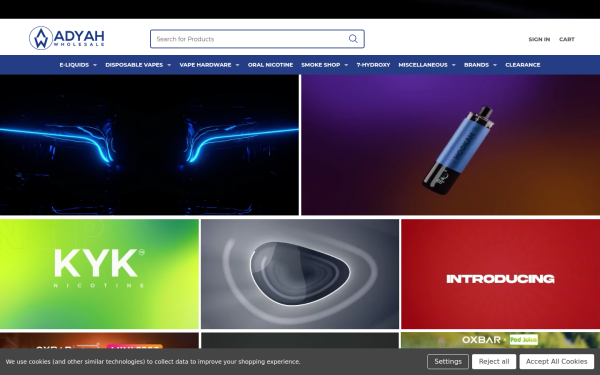Expand the Vape Hardware menu
The width and height of the screenshot is (600, 375).
click(209, 65)
